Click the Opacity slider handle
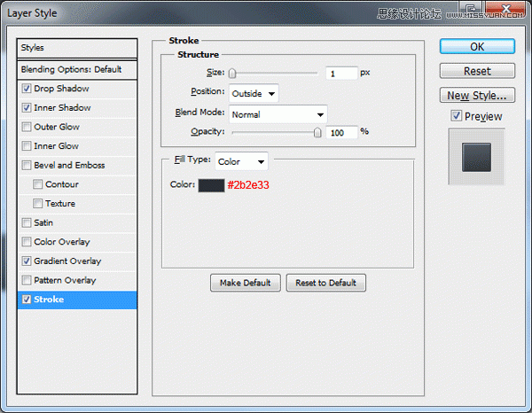Screen dimensions: 532x413 (x=317, y=132)
